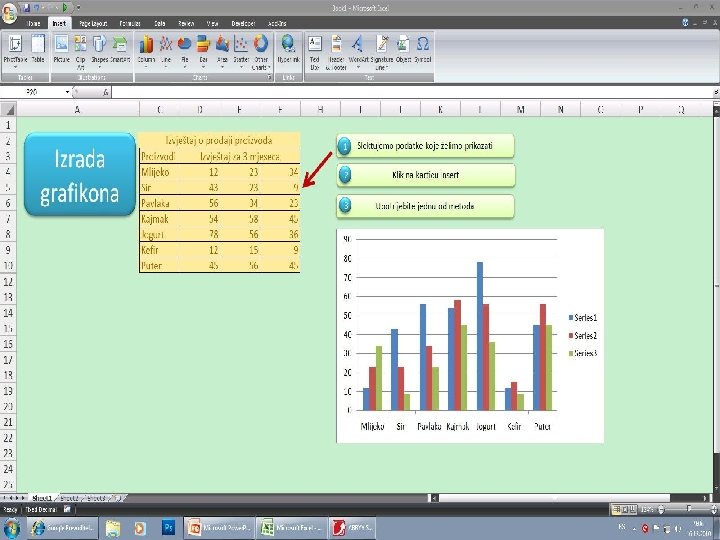The height and width of the screenshot is (540, 720).
Task: Click the horizontal scrollbar thumb
Action: [555, 498]
